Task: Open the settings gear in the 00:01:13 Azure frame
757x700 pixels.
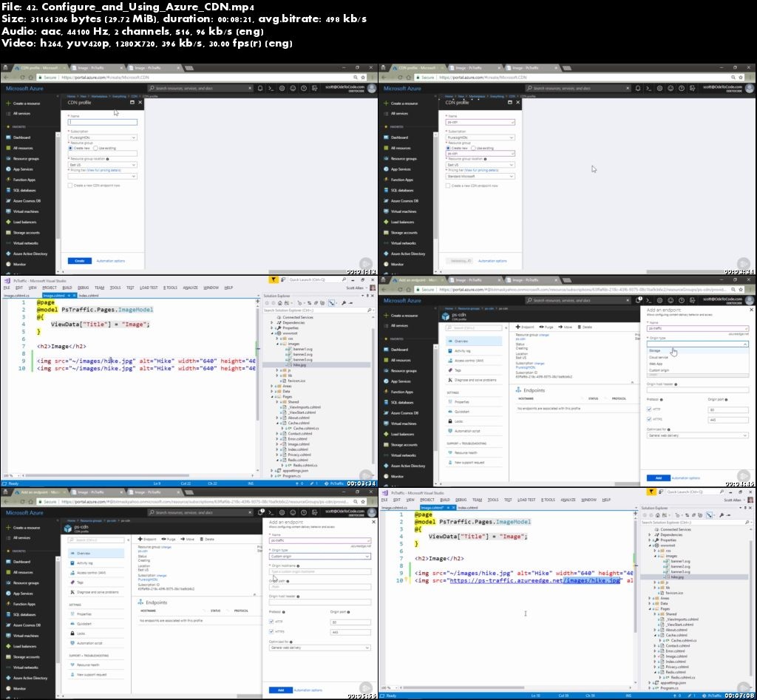Action: click(x=282, y=89)
